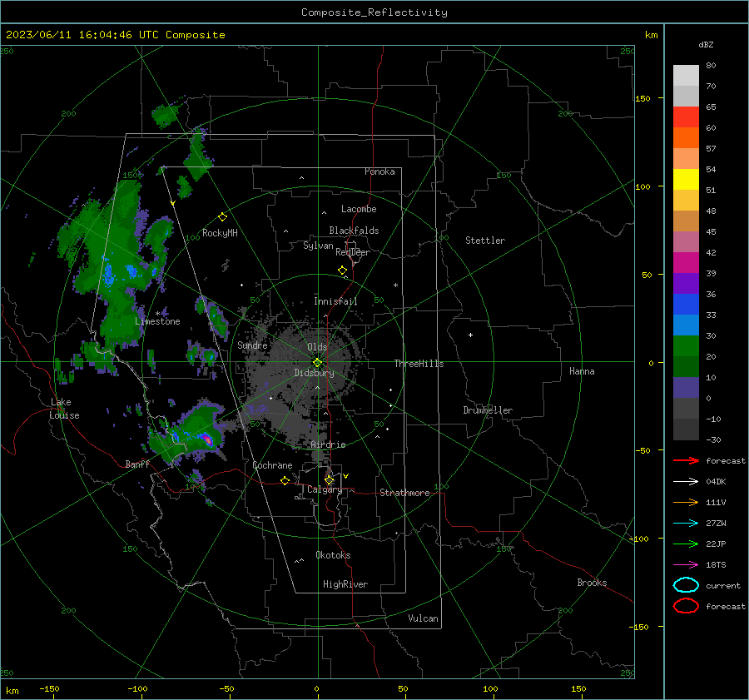Click the RockyMH label
This screenshot has width=749, height=700.
[220, 233]
